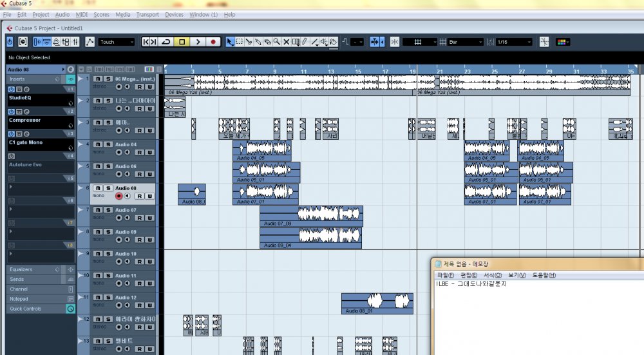Expand the Equalizers inspector section
Image resolution: width=644 pixels, height=355 pixels.
point(41,269)
